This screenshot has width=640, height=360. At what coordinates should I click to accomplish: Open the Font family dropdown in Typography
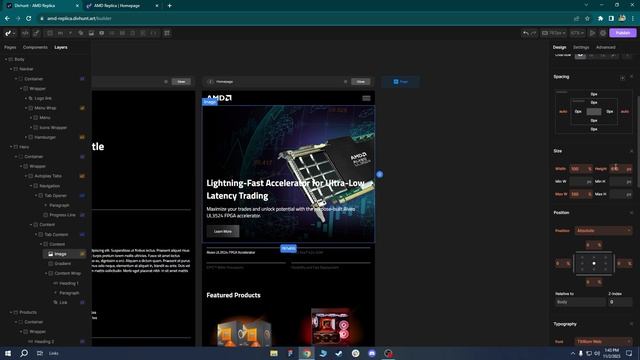click(x=603, y=342)
